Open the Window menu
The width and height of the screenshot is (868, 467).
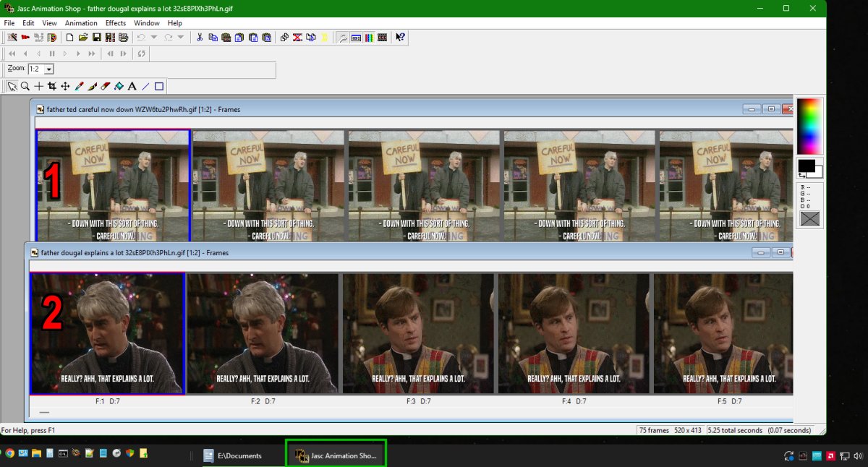pos(147,23)
